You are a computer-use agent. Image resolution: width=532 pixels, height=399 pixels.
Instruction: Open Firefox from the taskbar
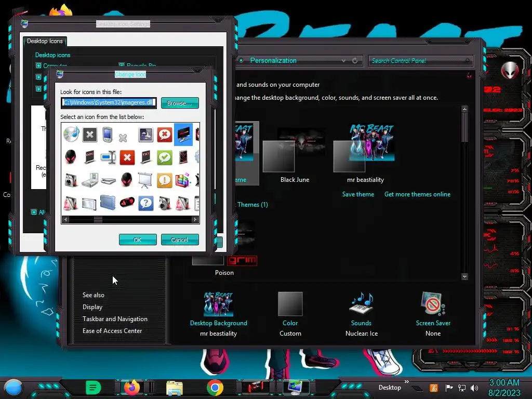(131, 387)
